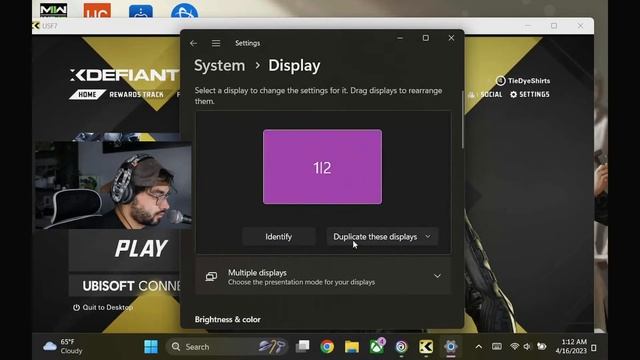Open the Wi-Fi network tray icon
The height and width of the screenshot is (360, 640).
pos(514,347)
